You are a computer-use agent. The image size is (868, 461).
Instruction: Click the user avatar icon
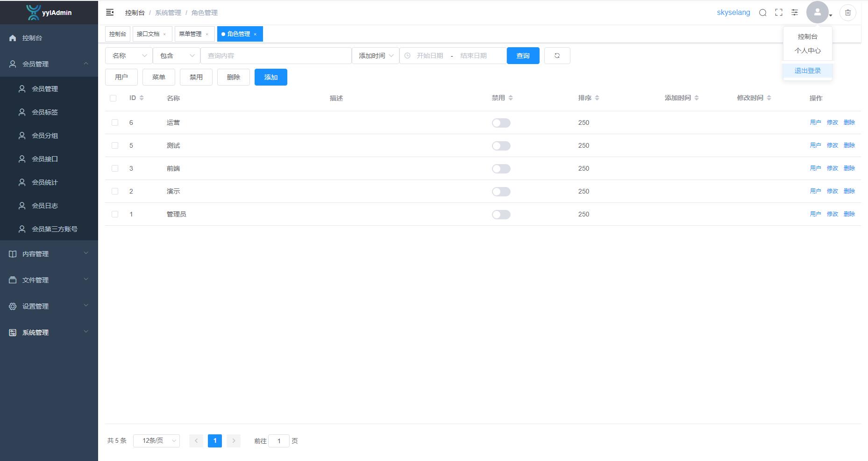click(817, 13)
